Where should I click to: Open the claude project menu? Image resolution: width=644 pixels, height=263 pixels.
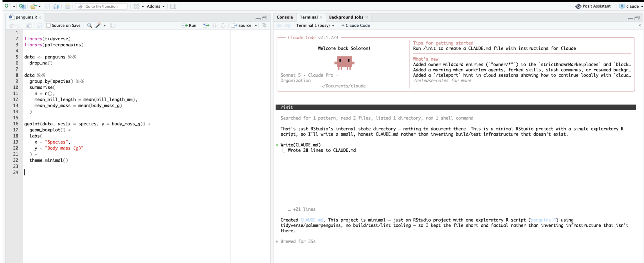click(x=631, y=6)
